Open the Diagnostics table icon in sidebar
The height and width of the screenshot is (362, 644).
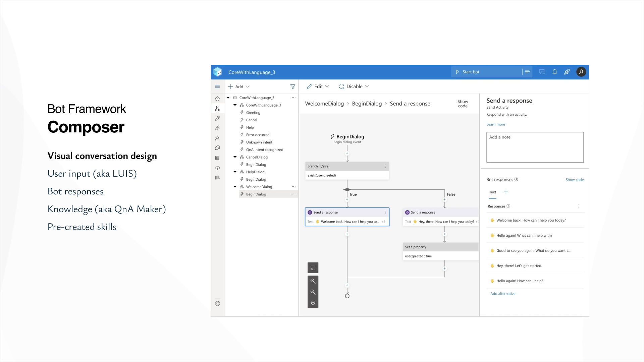217,158
